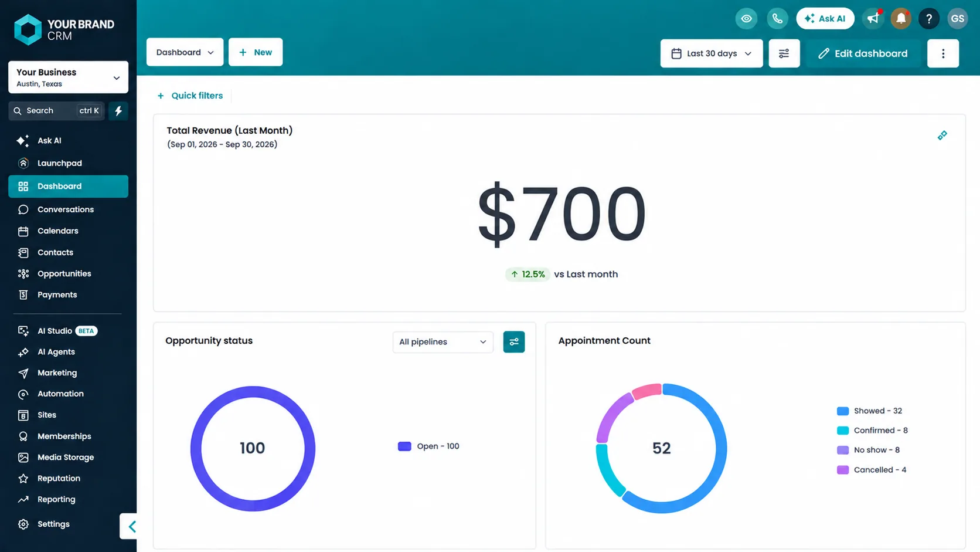The height and width of the screenshot is (552, 980).
Task: Click the Edit dashboard button
Action: click(x=863, y=53)
